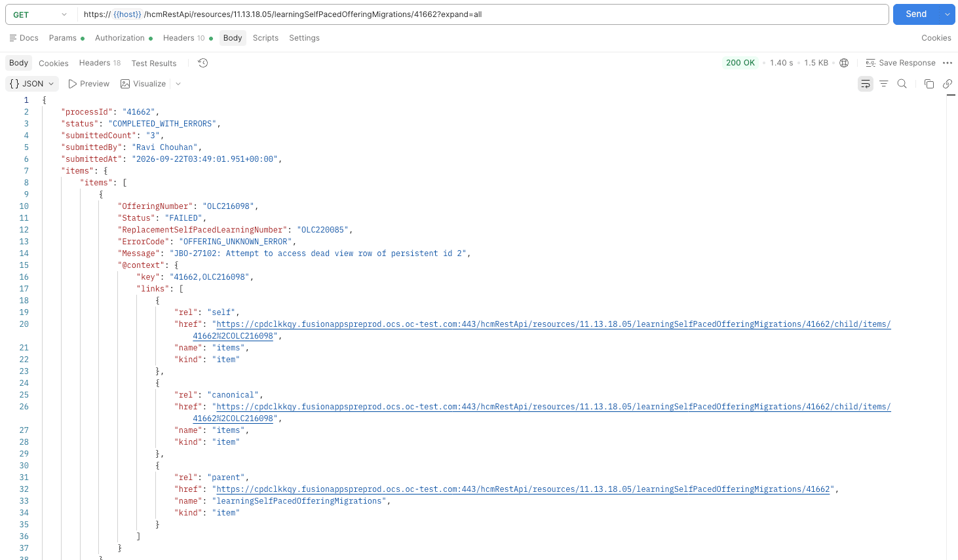
Task: Open the response Cookies tab
Action: 53,64
